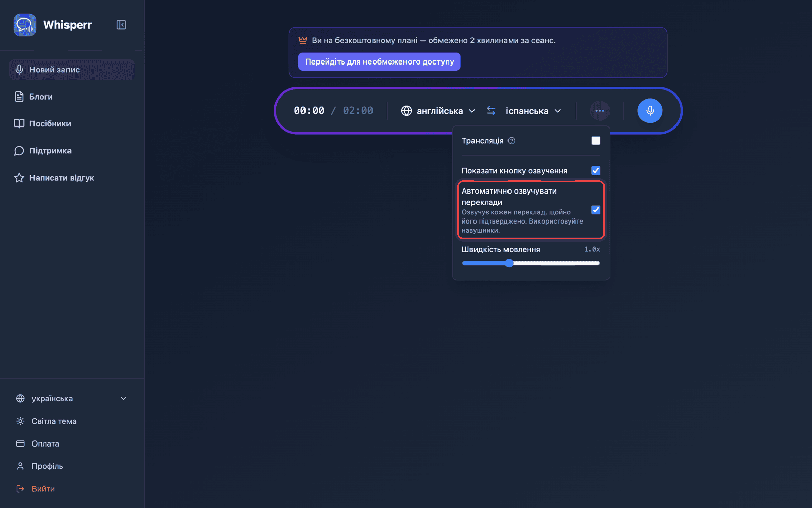Click the 1.0x speed value
Viewport: 812px width, 508px height.
pos(592,249)
